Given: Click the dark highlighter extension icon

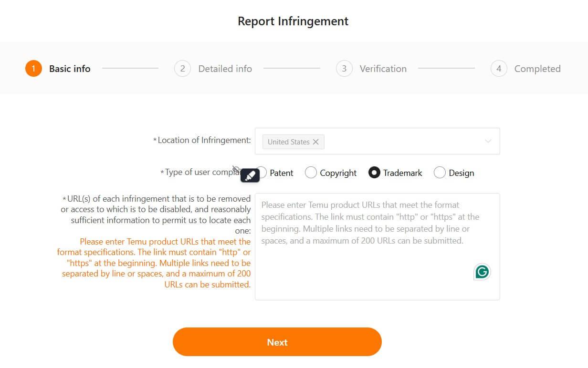Looking at the screenshot, I should 250,175.
